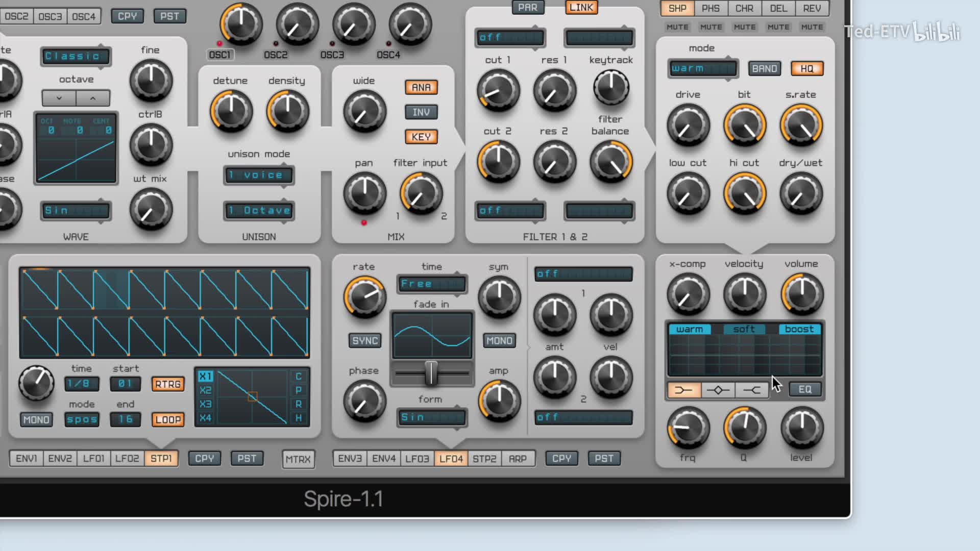Viewport: 980px width, 551px height.
Task: Open the Classic oscillator mode dropdown
Action: click(75, 56)
